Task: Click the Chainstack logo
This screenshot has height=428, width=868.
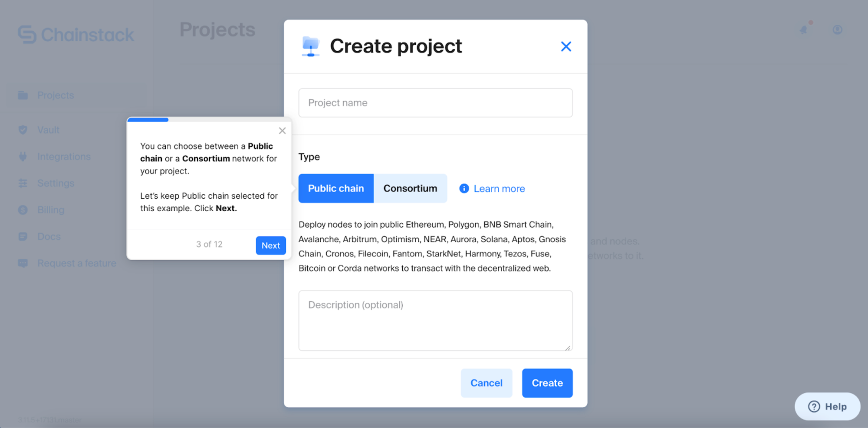Action: (x=76, y=35)
